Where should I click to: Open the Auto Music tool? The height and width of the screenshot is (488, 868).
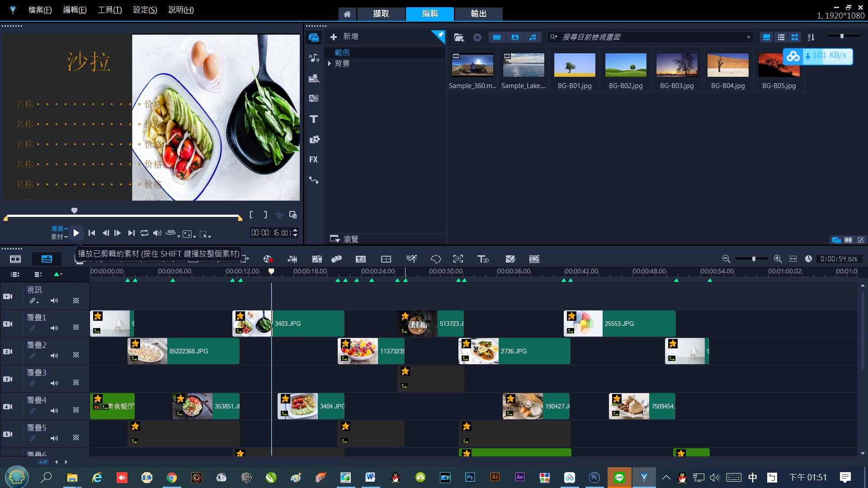coord(317,259)
